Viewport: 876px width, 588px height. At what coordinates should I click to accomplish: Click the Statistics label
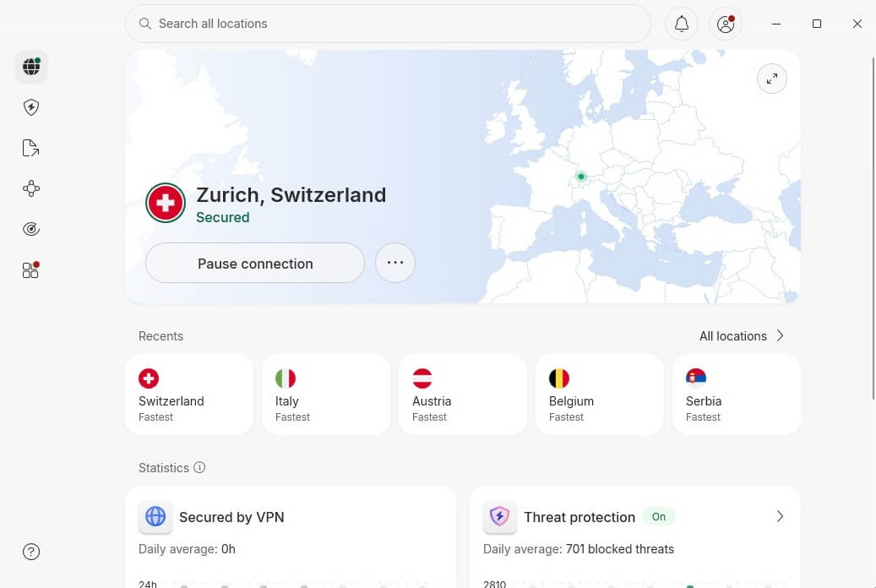[164, 468]
